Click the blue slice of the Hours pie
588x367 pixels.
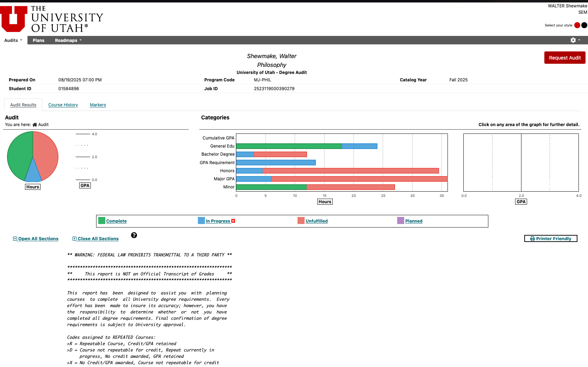pyautogui.click(x=33, y=173)
